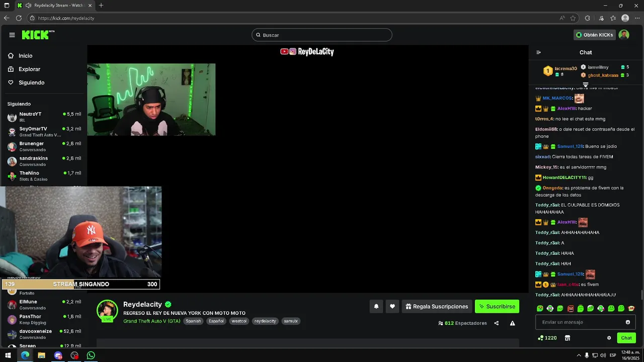Click username MK_MARCOS in chat
The height and width of the screenshot is (362, 644).
click(557, 98)
